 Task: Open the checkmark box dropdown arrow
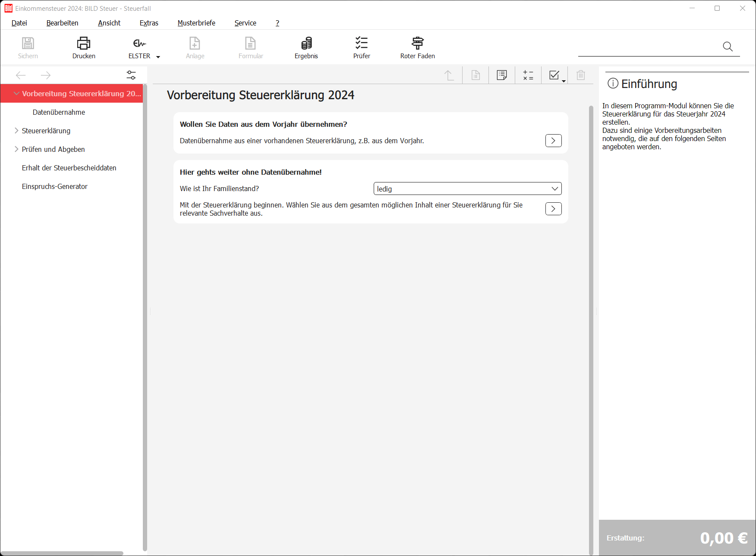coord(564,81)
